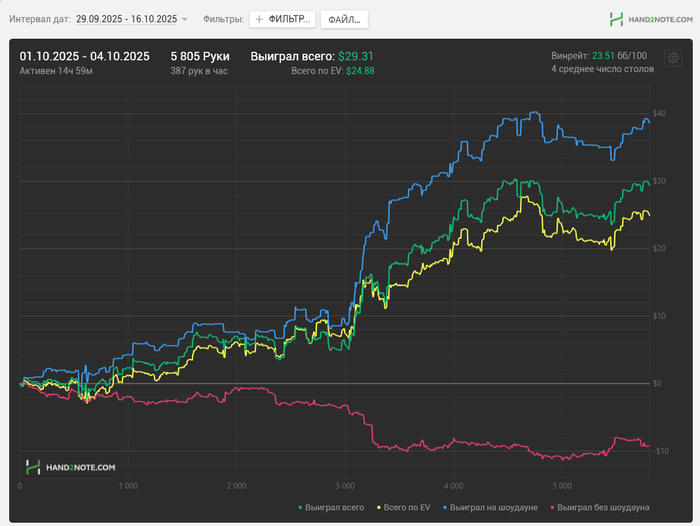Click the '$30' y-axis label
This screenshot has width=700, height=526.
tap(659, 181)
